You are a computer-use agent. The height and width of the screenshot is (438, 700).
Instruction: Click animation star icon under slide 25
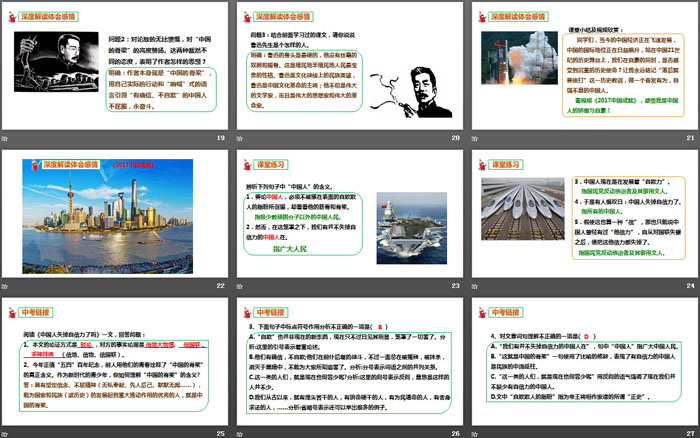[5, 434]
